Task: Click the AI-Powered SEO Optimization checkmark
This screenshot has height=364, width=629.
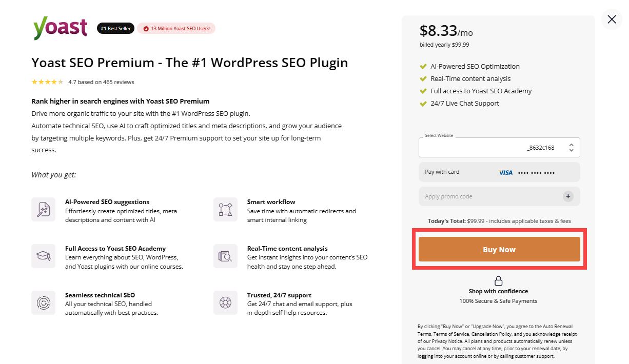Action: click(423, 67)
